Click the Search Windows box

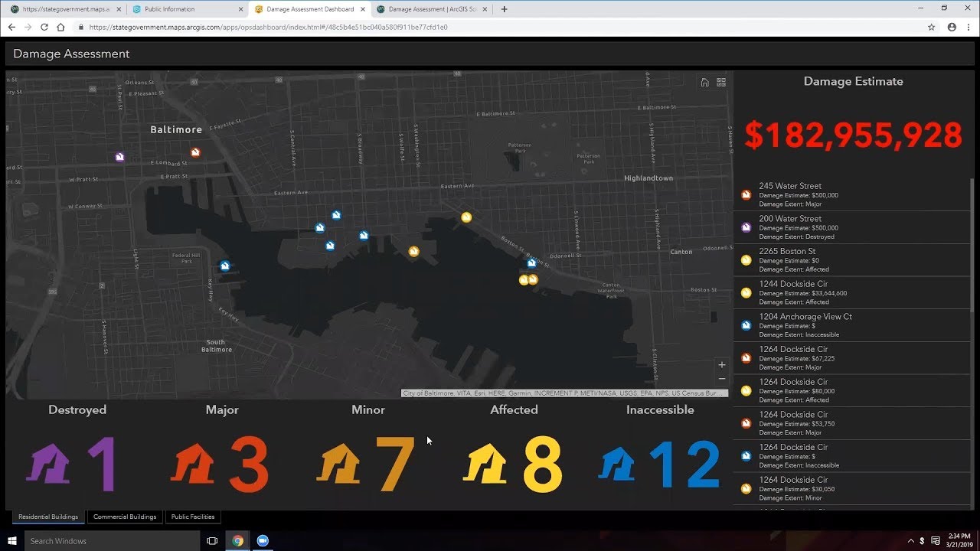[x=112, y=540]
